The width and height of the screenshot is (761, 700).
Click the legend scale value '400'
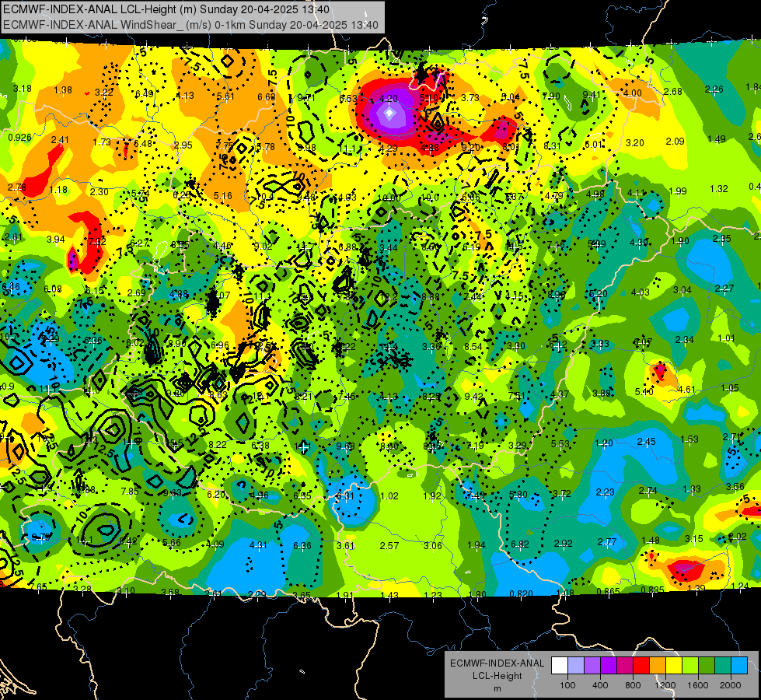coord(600,685)
